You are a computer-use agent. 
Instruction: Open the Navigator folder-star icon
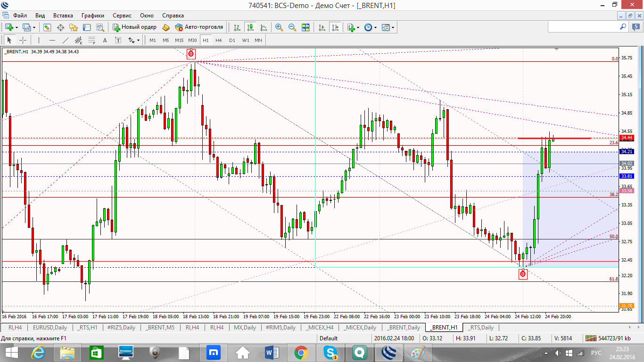pyautogui.click(x=74, y=27)
